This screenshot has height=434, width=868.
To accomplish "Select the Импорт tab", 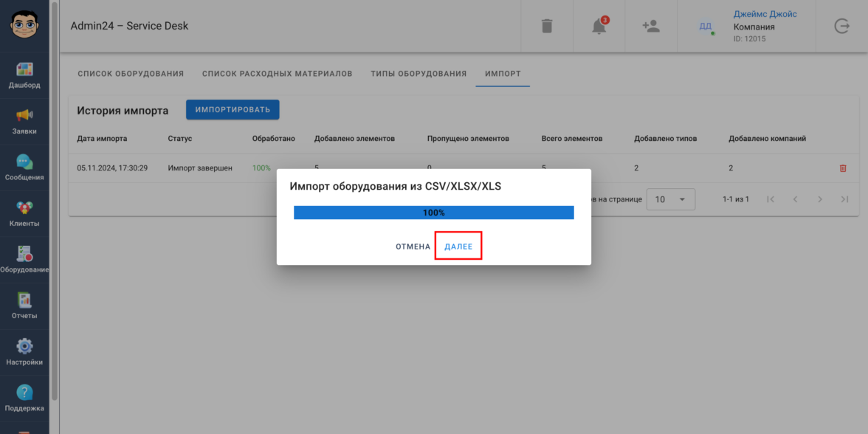I will pyautogui.click(x=503, y=74).
